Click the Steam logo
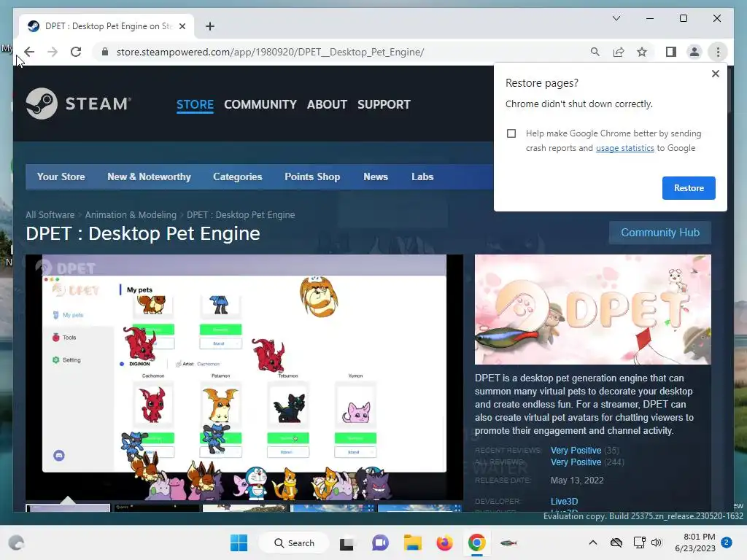The height and width of the screenshot is (560, 747). [79, 104]
